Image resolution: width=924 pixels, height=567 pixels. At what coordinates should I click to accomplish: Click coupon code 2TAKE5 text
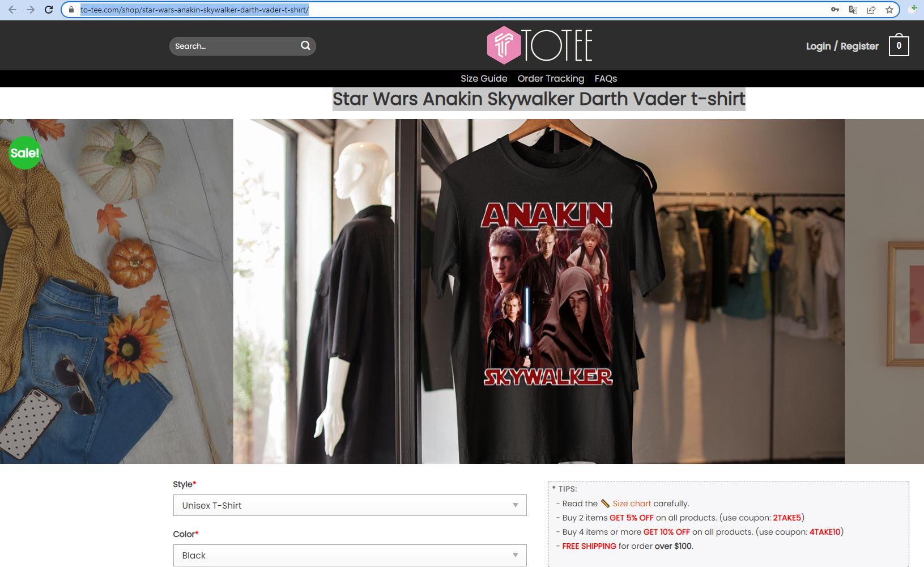pos(787,518)
